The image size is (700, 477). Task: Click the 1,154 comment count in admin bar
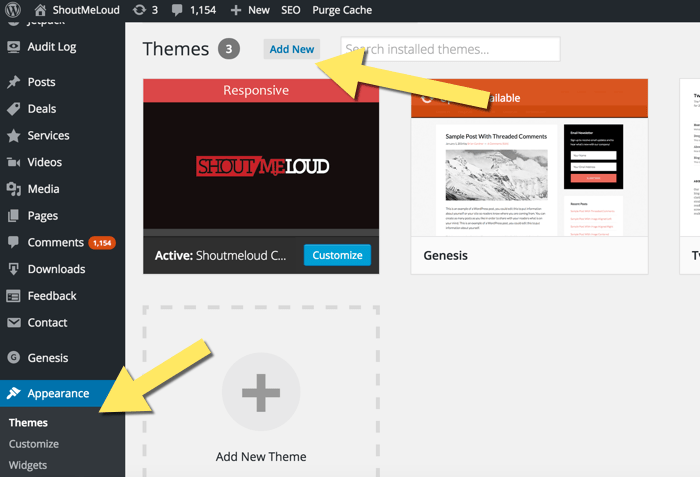203,10
